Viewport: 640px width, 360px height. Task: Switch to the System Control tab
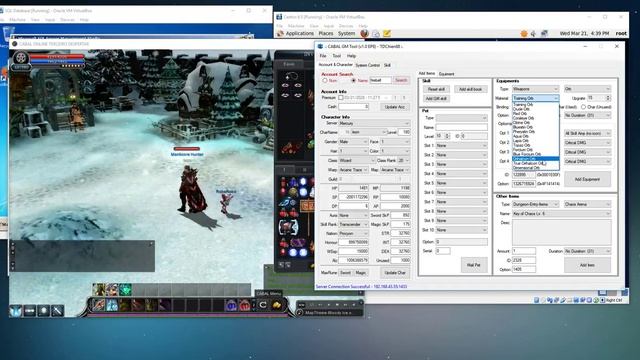coord(367,65)
